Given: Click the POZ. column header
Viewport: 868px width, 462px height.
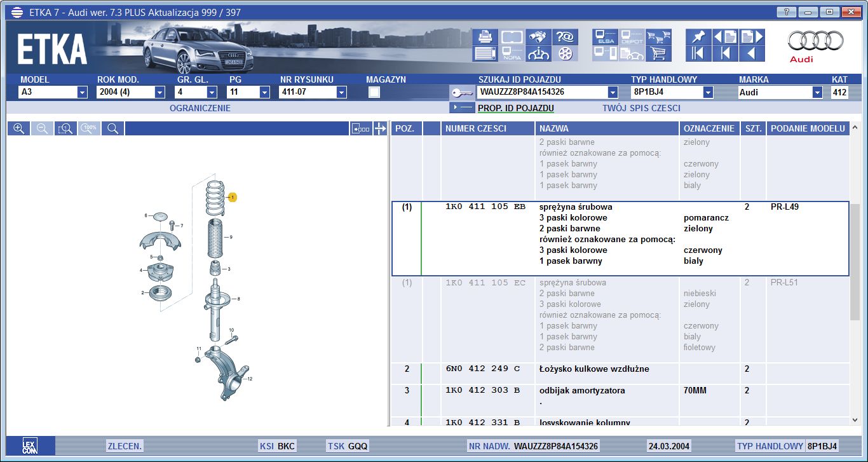Looking at the screenshot, I should (x=406, y=128).
